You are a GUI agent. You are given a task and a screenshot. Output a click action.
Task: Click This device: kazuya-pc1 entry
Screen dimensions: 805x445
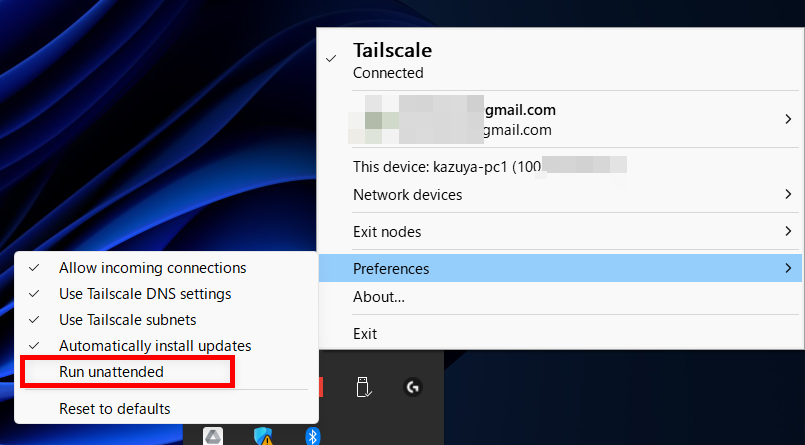(x=560, y=167)
